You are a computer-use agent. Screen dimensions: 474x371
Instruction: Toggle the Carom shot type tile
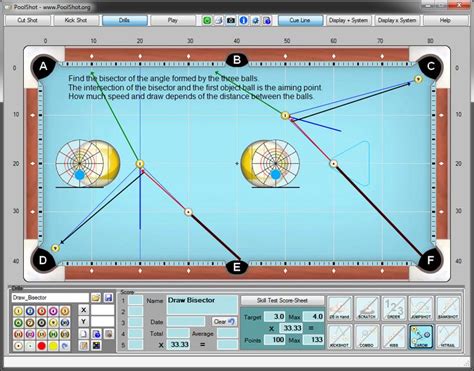pyautogui.click(x=421, y=337)
